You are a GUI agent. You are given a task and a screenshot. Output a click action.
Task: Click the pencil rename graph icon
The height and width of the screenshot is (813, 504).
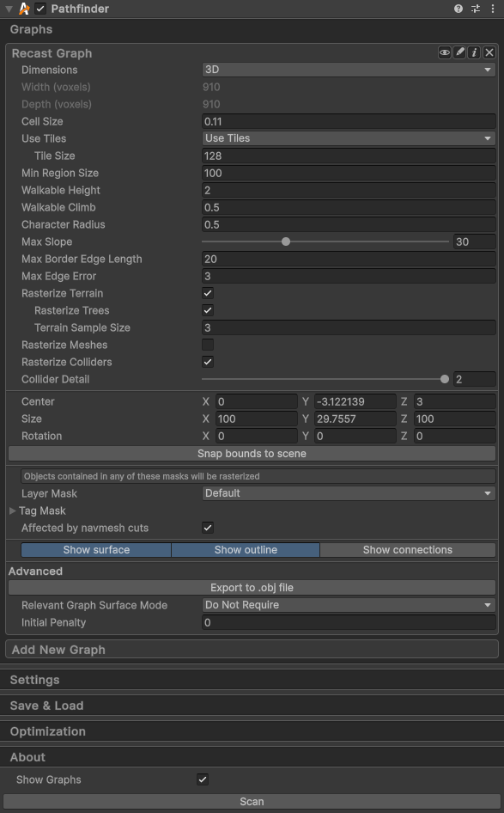coord(459,53)
